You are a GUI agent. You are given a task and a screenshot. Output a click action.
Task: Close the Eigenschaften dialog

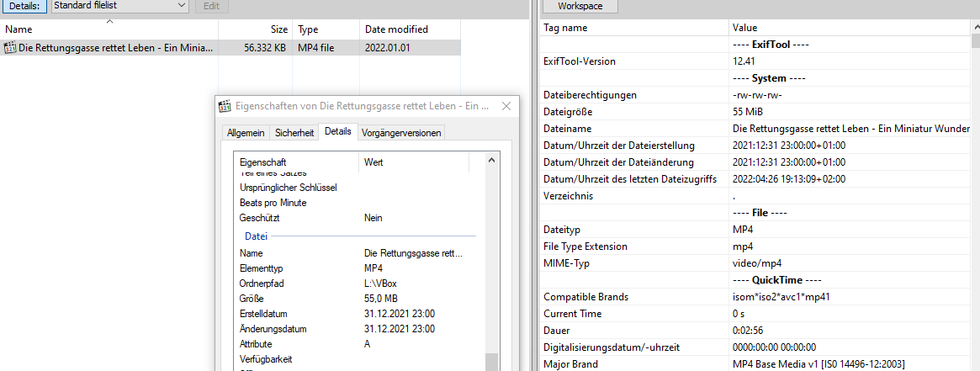[506, 106]
